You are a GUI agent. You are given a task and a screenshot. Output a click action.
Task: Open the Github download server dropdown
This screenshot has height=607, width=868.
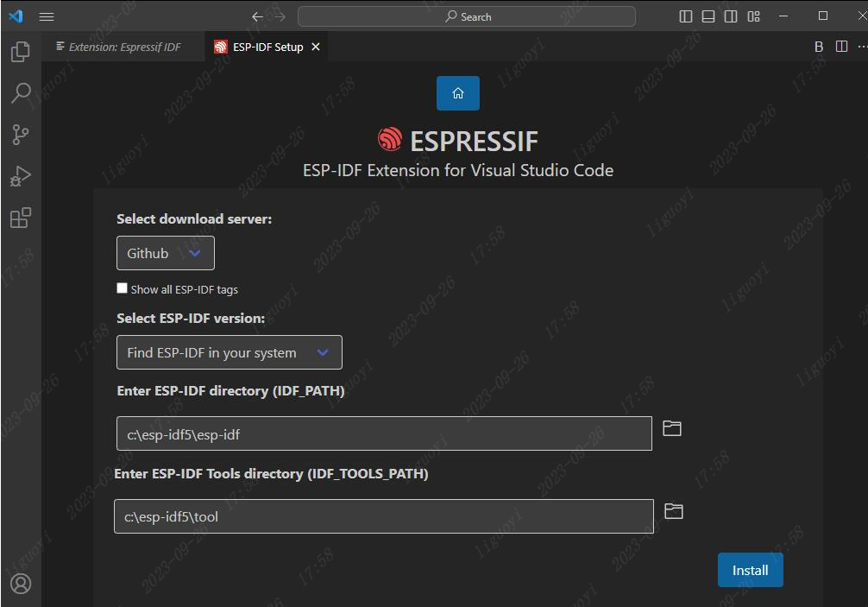(166, 253)
